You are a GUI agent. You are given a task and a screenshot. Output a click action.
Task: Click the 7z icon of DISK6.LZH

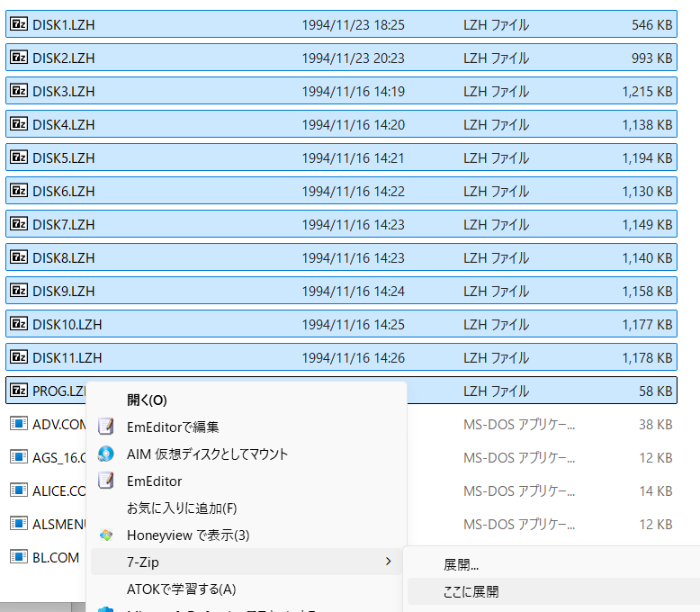(x=19, y=190)
